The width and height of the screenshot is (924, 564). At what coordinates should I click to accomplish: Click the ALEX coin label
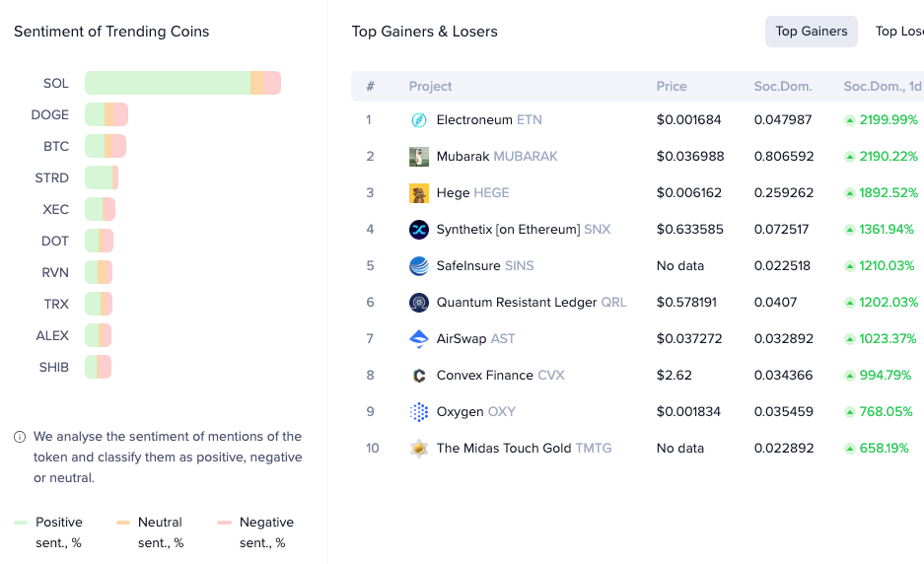[52, 336]
